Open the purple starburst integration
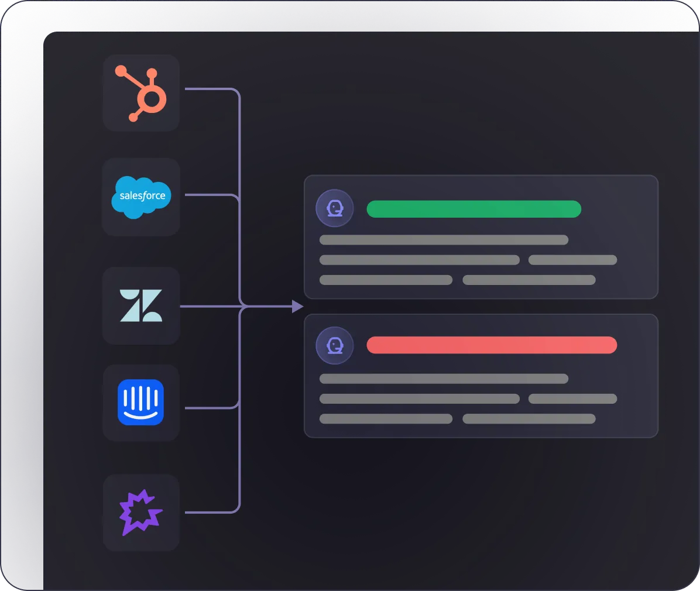 pyautogui.click(x=141, y=513)
